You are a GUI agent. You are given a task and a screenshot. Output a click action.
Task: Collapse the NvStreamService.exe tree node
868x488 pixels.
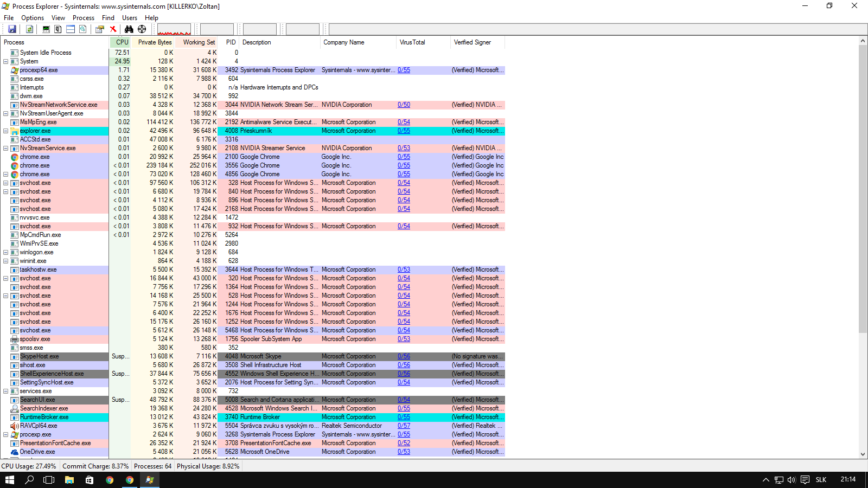coord(5,148)
